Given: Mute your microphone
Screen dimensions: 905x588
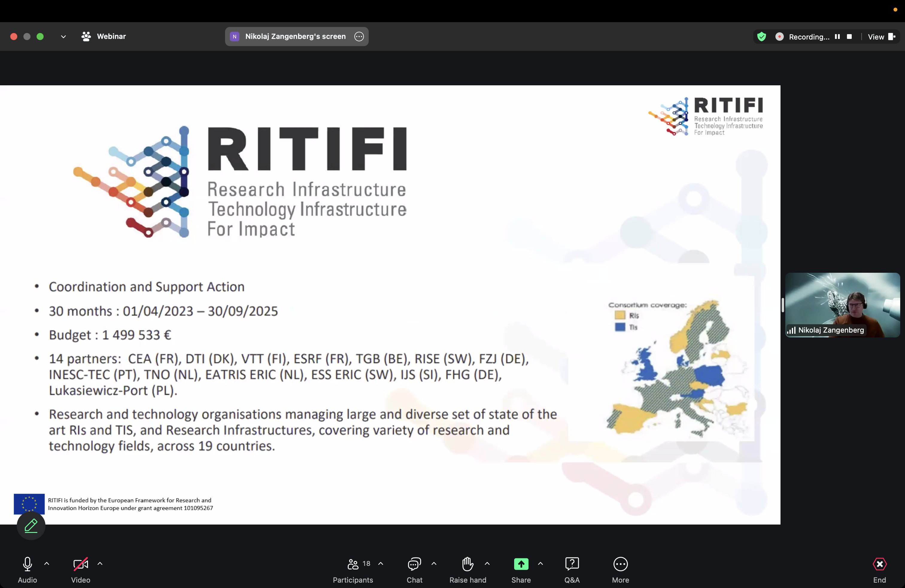Looking at the screenshot, I should [27, 564].
